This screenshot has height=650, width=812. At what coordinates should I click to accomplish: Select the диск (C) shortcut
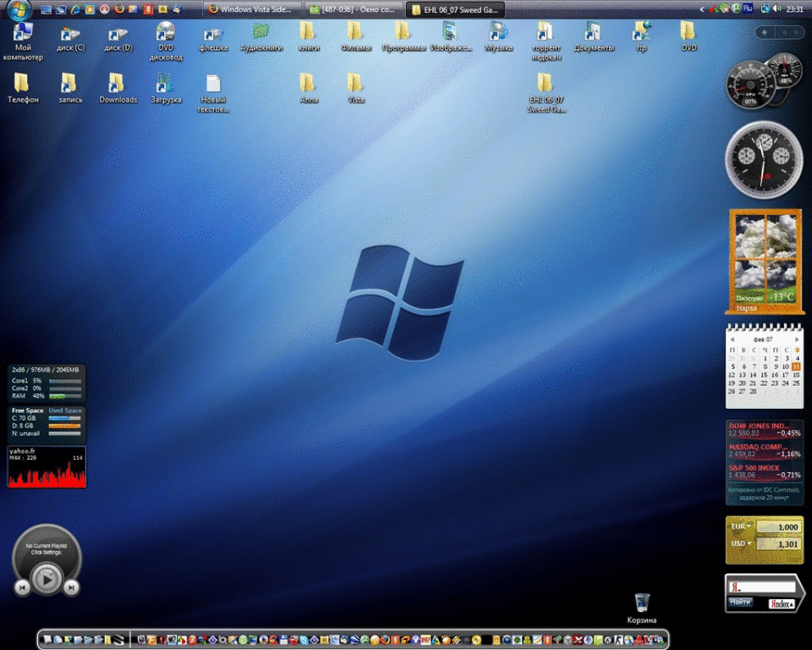pos(70,40)
